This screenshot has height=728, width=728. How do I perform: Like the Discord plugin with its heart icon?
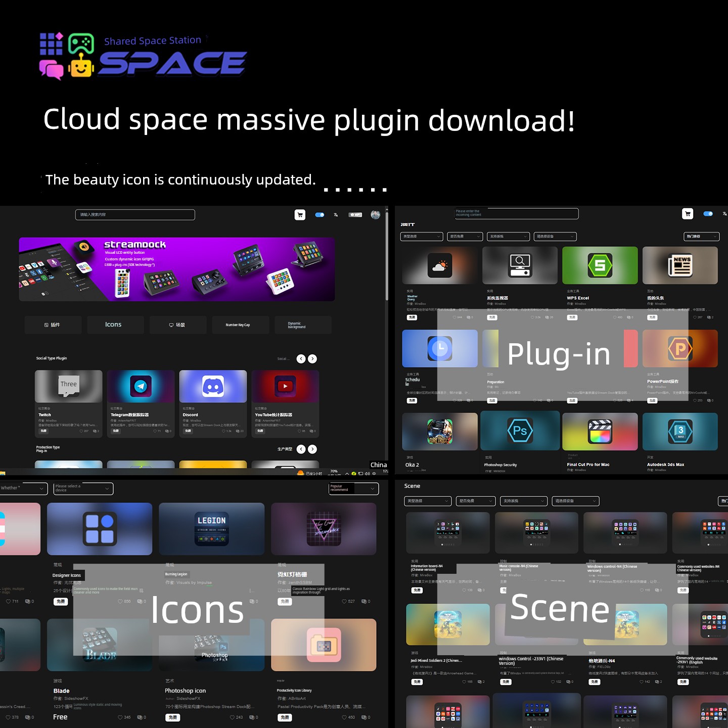223,431
